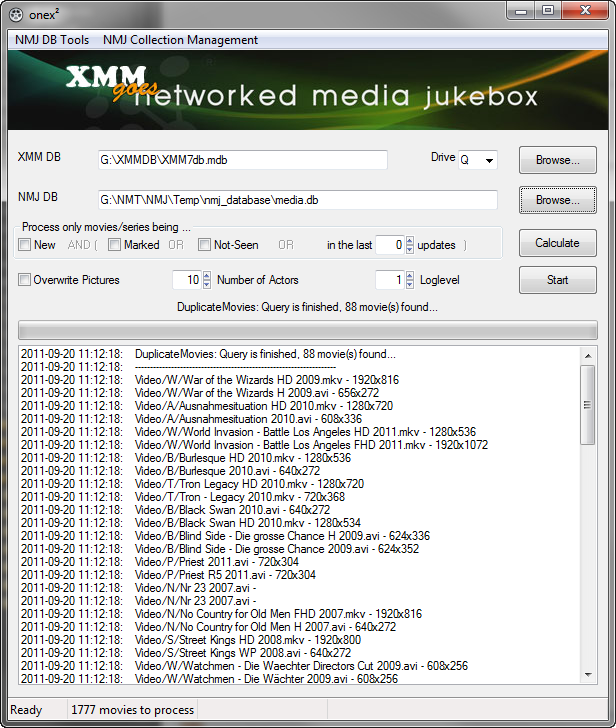Viewport: 616px width, 728px height.
Task: Select log line Street Kings HD 2008.mkv
Action: [x=248, y=640]
